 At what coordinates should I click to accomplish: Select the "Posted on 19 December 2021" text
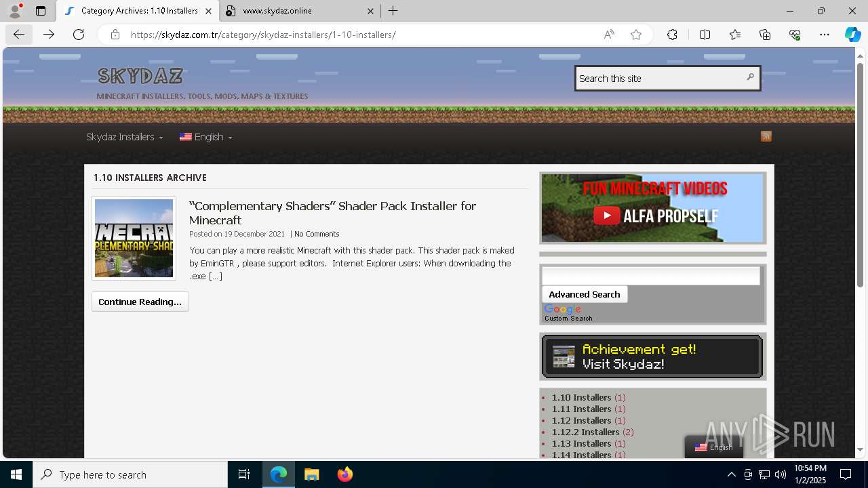[x=237, y=234]
